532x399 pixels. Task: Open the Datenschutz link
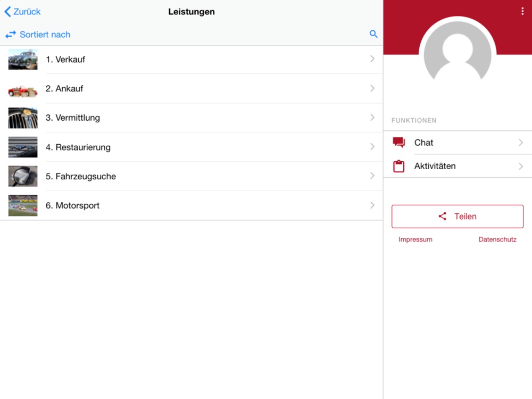pos(497,239)
